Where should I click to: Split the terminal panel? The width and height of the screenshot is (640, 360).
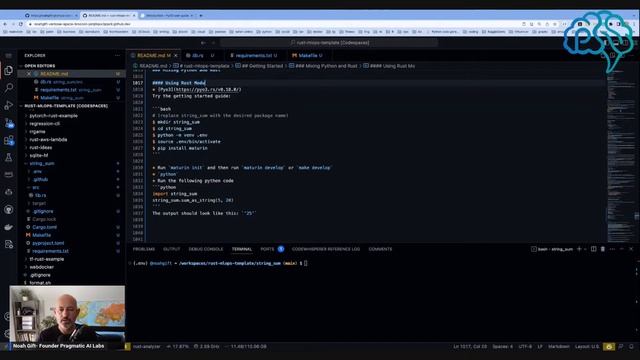pos(593,249)
